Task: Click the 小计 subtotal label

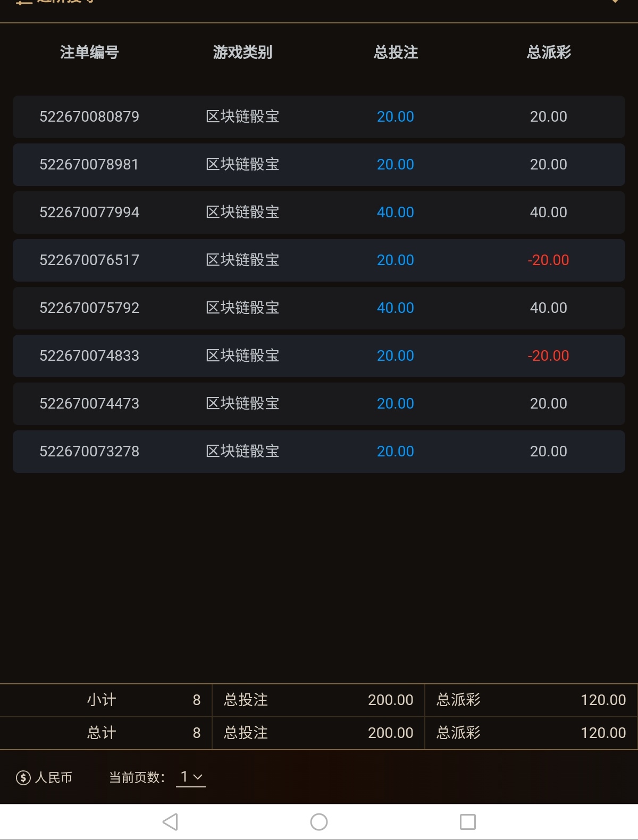Action: point(101,700)
